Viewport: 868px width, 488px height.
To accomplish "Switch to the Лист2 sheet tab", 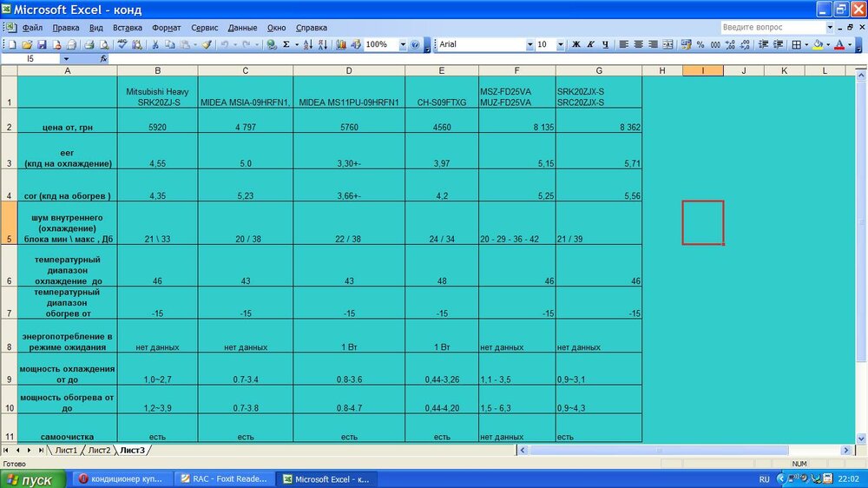I will (x=99, y=451).
